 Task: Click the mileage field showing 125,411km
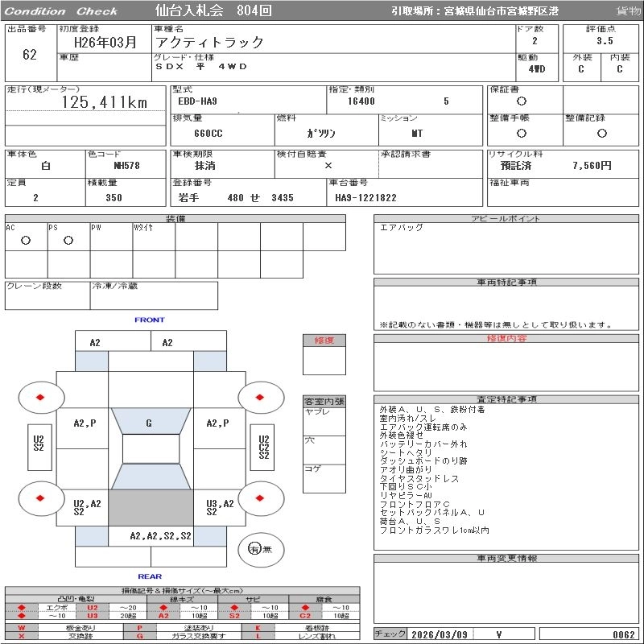point(105,102)
